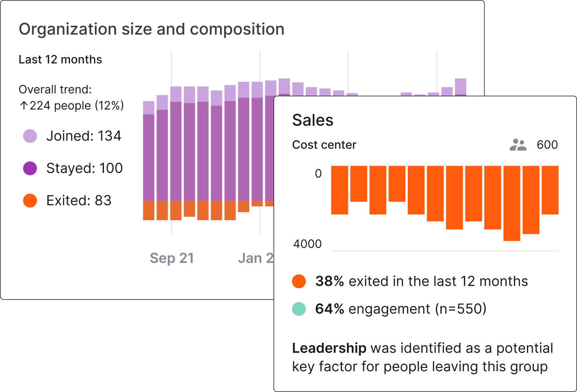
Task: Click the Exited: 83 legend label
Action: click(x=79, y=201)
